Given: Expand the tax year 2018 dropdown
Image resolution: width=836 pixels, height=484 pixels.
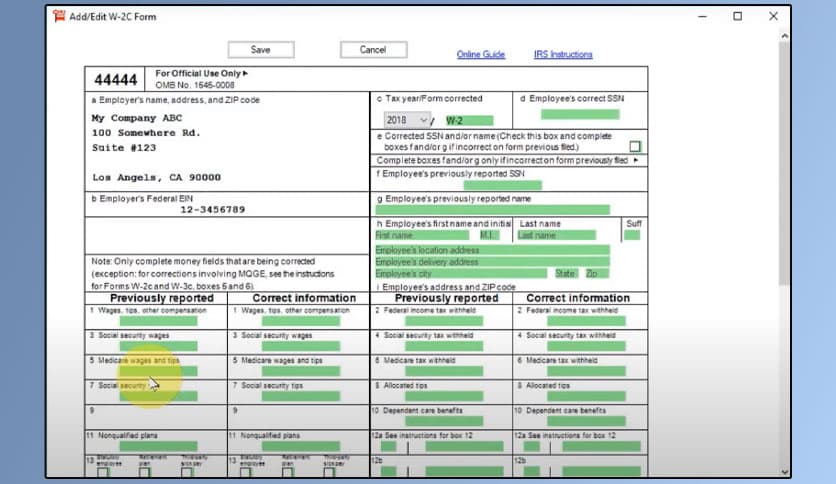Looking at the screenshot, I should click(423, 120).
